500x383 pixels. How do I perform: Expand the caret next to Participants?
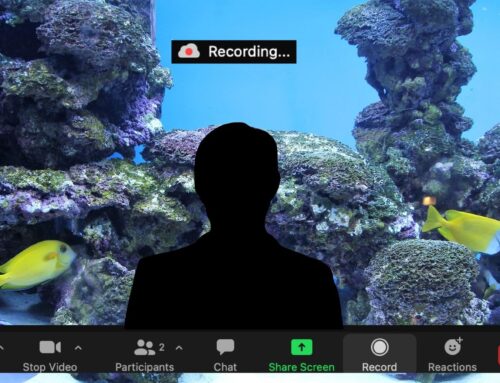pyautogui.click(x=179, y=348)
